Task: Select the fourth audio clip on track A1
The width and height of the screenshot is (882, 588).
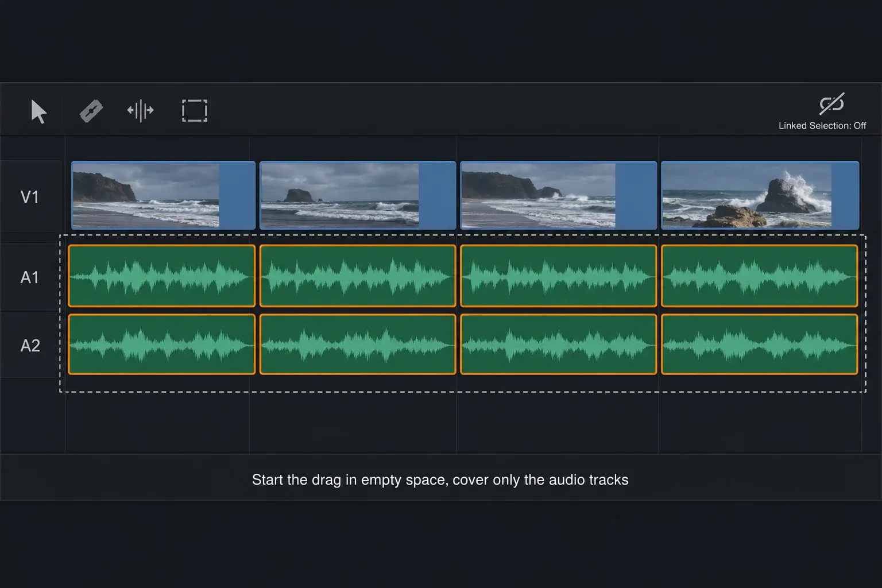Action: click(x=760, y=276)
